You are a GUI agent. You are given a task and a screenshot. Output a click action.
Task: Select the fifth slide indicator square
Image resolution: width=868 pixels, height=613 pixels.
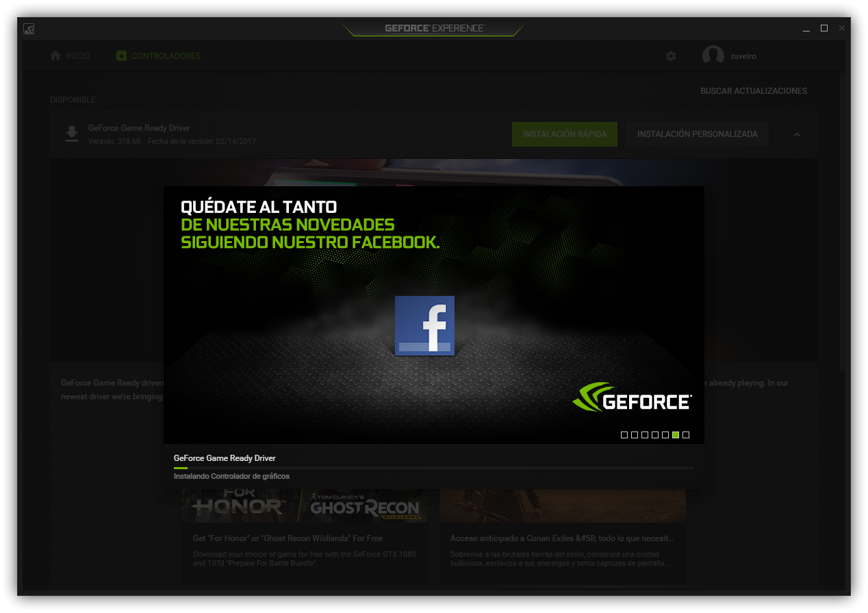pos(665,435)
